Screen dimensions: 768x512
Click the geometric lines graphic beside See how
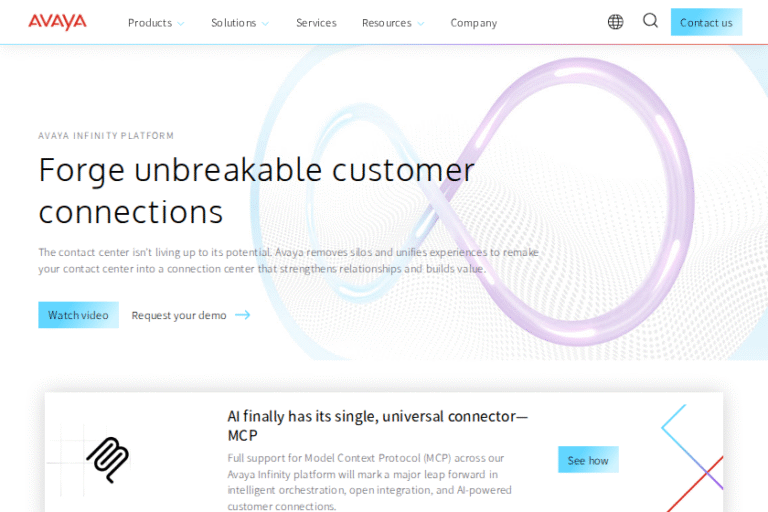692,450
